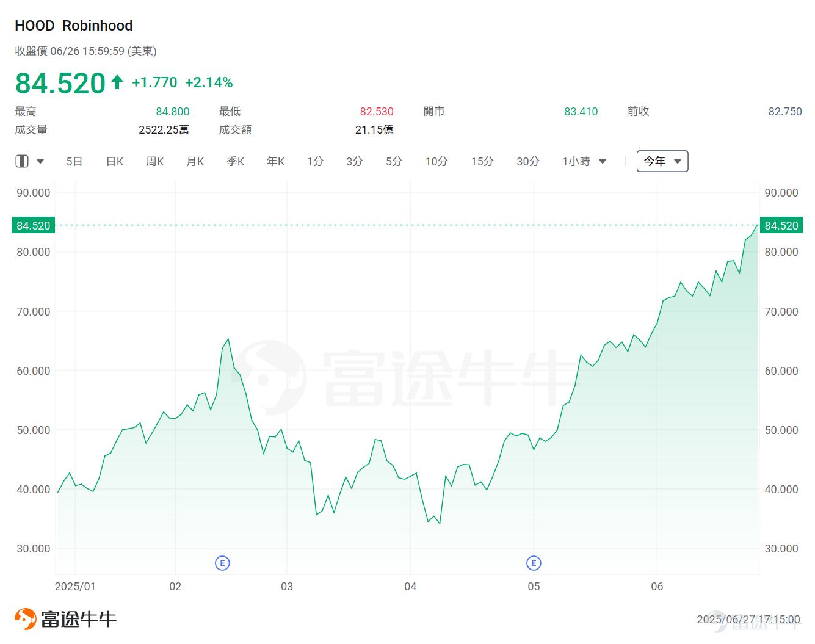Expand the arrow beside 1小時
The height and width of the screenshot is (644, 815).
coord(603,162)
